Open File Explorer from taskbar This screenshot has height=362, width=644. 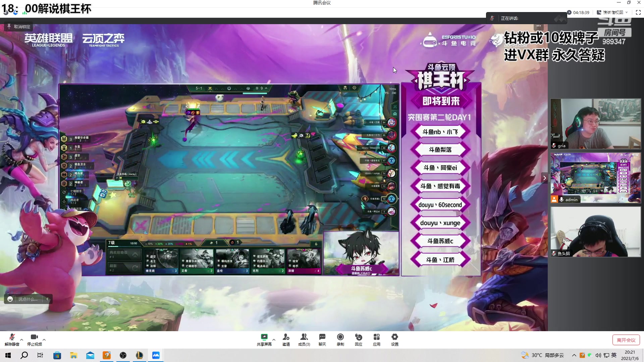[74, 355]
